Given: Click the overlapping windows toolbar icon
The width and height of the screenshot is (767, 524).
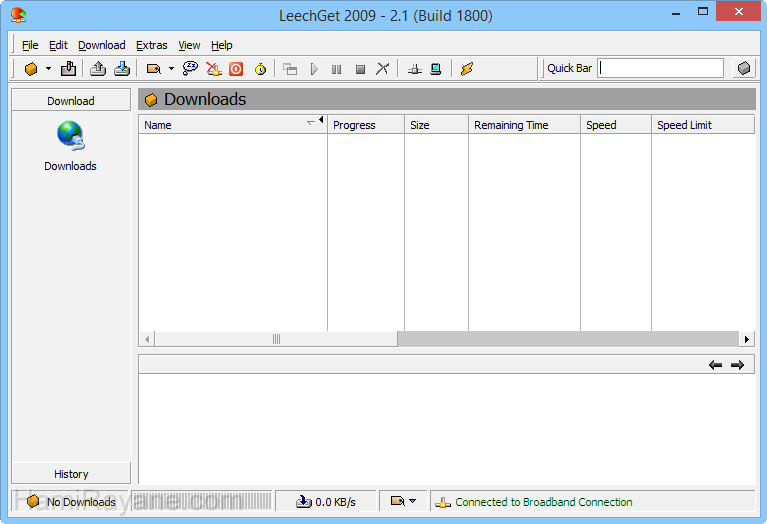Looking at the screenshot, I should (x=290, y=69).
